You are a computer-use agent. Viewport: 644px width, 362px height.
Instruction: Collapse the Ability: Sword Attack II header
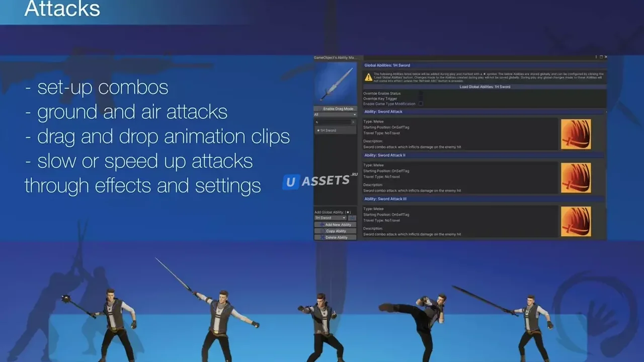click(x=484, y=155)
